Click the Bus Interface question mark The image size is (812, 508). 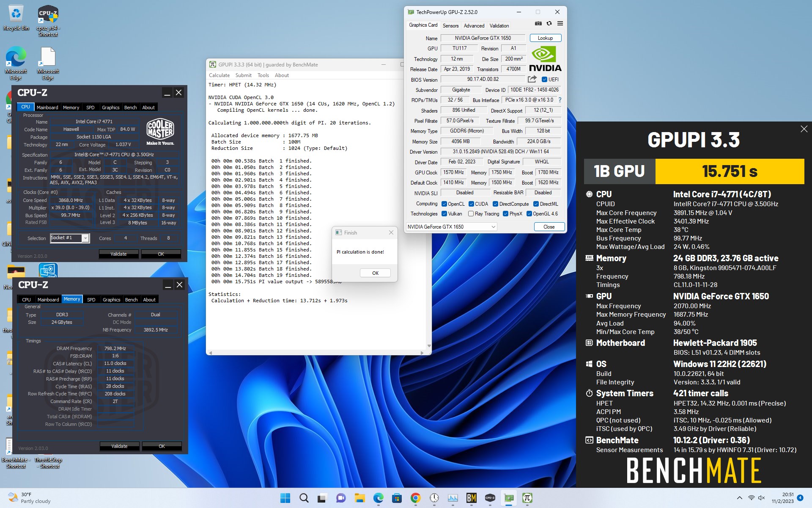click(x=560, y=100)
